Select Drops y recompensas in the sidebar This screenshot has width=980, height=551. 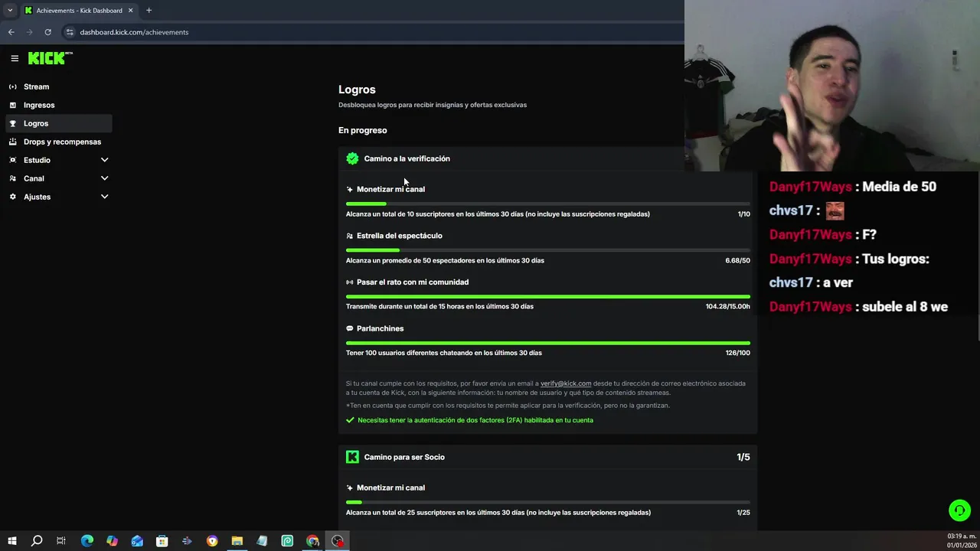point(58,142)
